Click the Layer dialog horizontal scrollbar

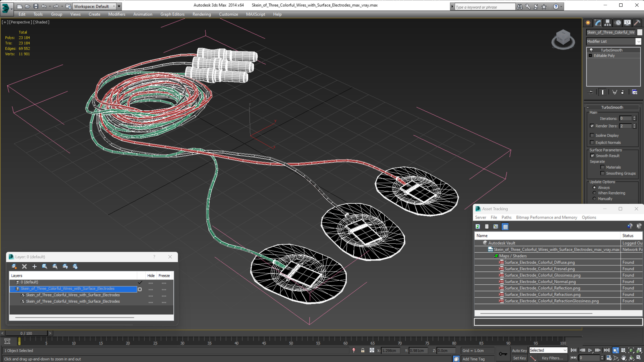[74, 318]
